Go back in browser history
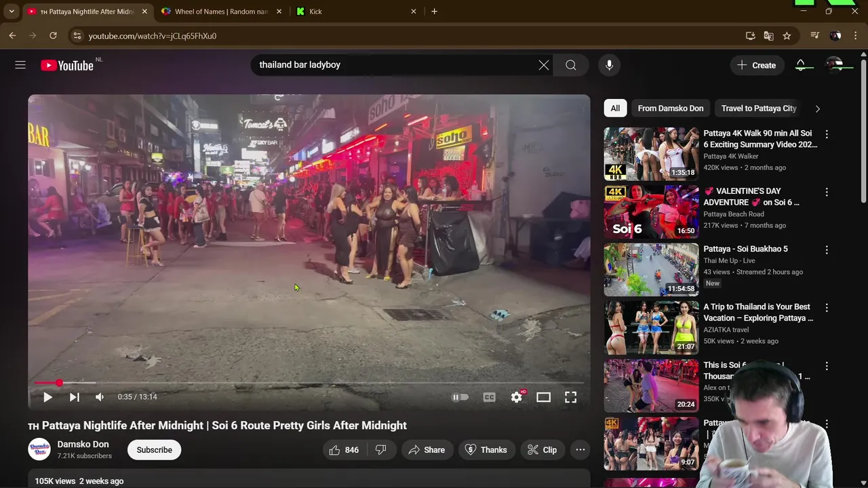 (x=12, y=36)
